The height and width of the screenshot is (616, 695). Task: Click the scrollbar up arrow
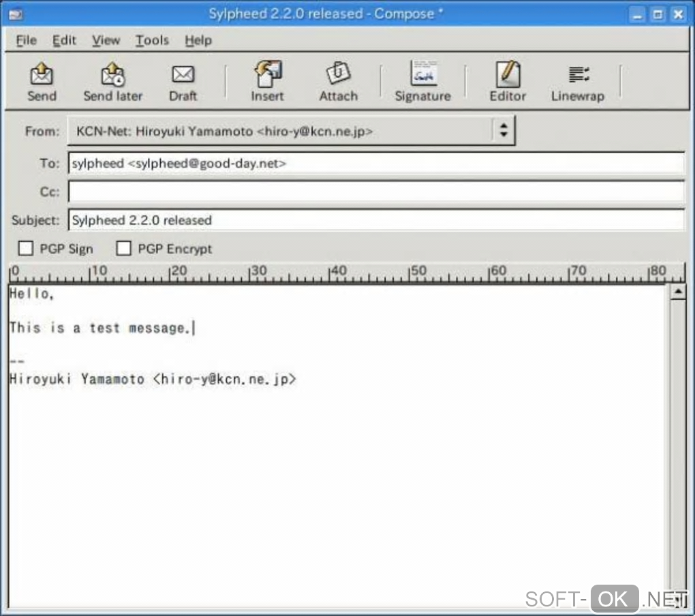(x=678, y=292)
